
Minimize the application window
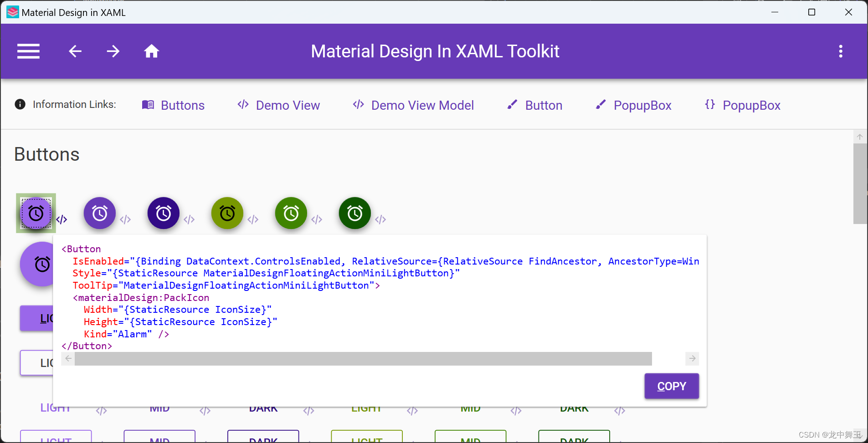point(775,12)
